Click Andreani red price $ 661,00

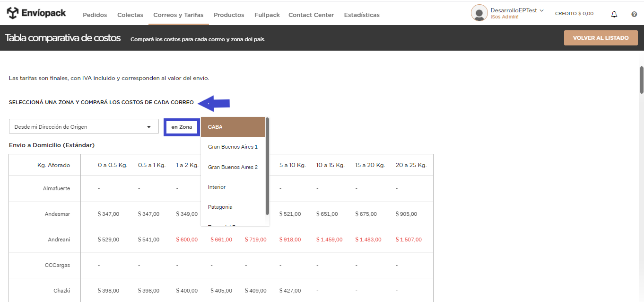[221, 240]
